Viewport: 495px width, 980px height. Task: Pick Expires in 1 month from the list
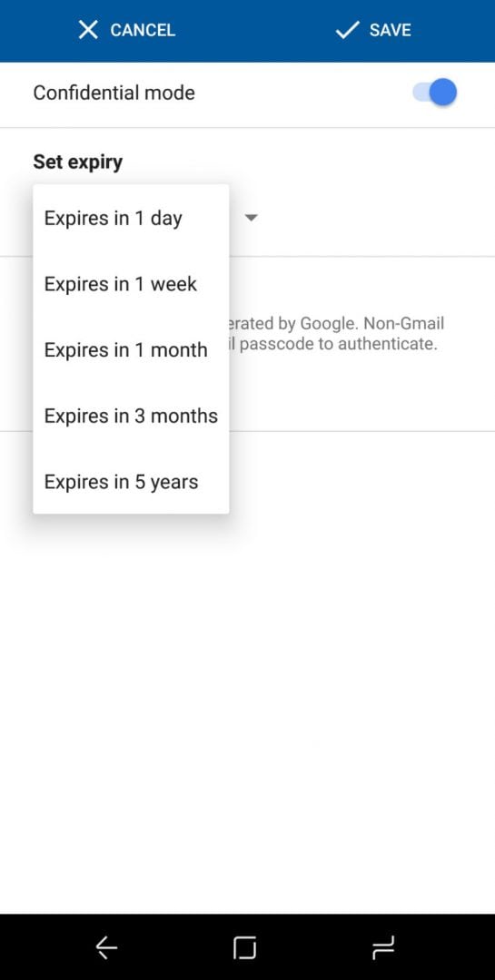pyautogui.click(x=131, y=350)
